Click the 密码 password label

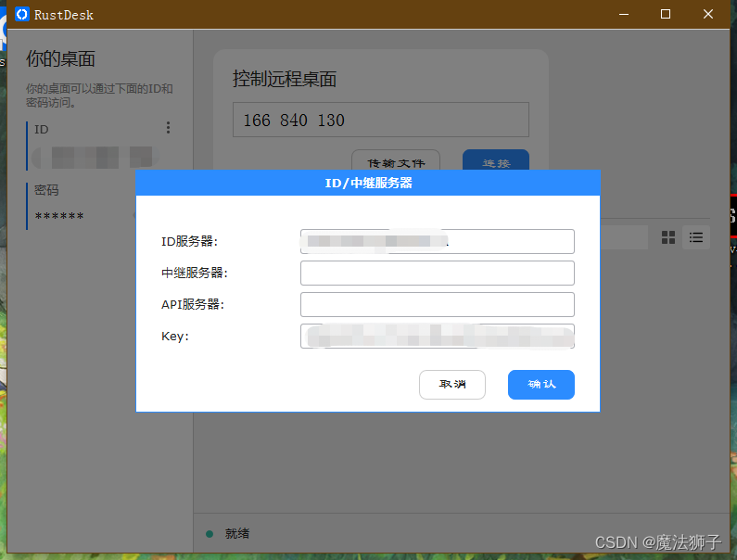click(x=46, y=190)
